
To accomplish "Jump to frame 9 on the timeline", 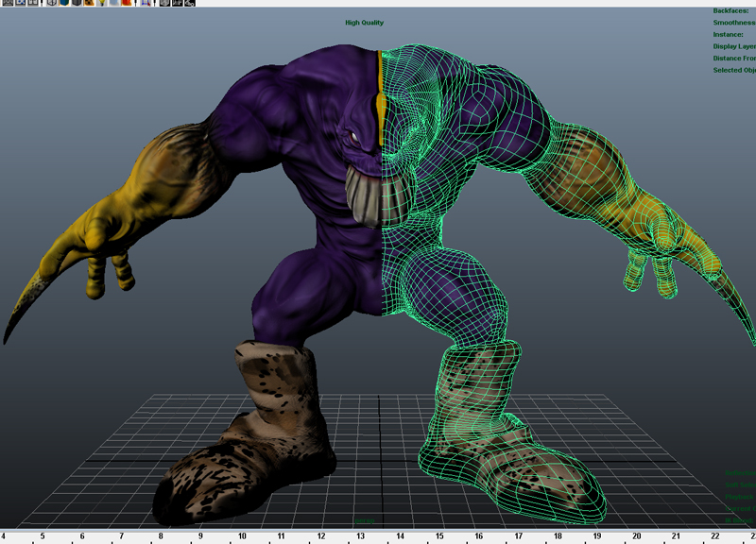I will [x=200, y=536].
